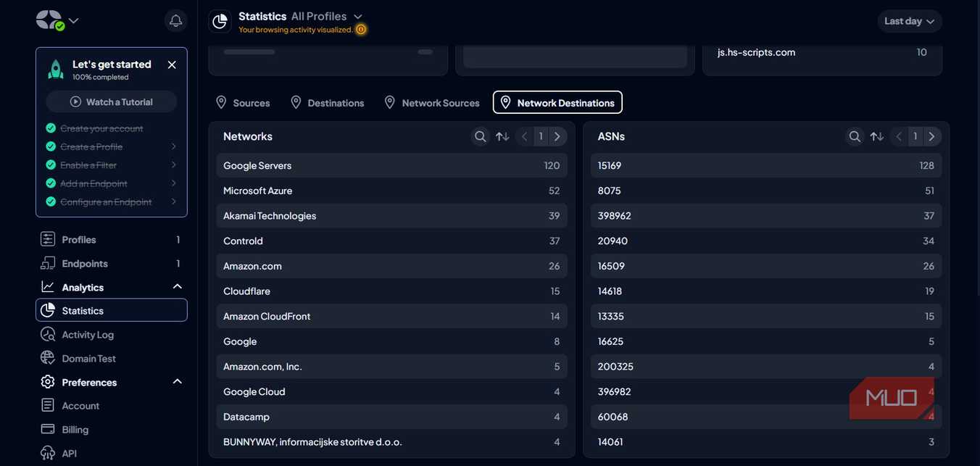This screenshot has width=980, height=466.
Task: Collapse the Analytics section
Action: pyautogui.click(x=178, y=287)
